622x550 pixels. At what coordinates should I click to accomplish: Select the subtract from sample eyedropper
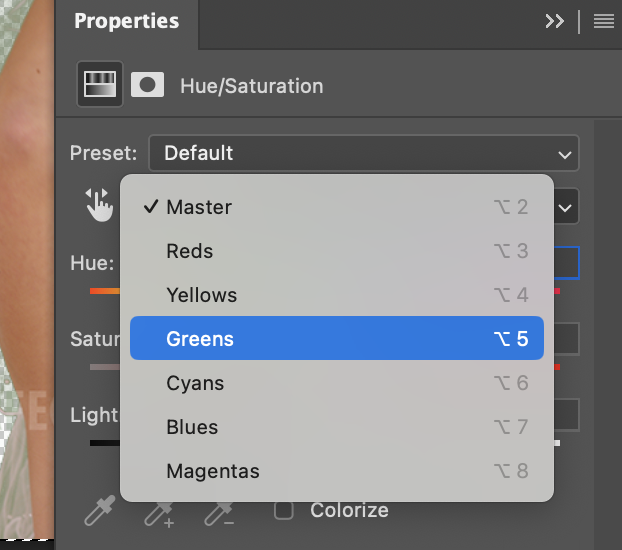coord(218,511)
